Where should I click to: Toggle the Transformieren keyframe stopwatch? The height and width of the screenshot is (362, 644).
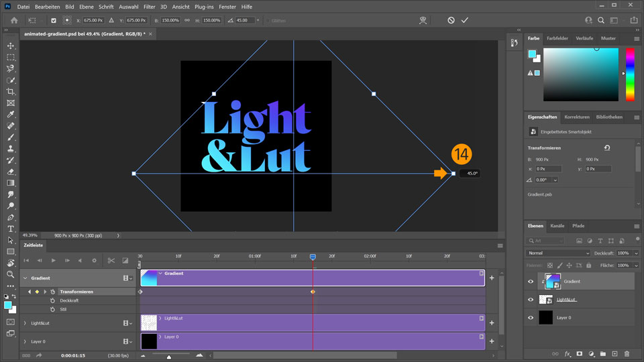point(52,292)
